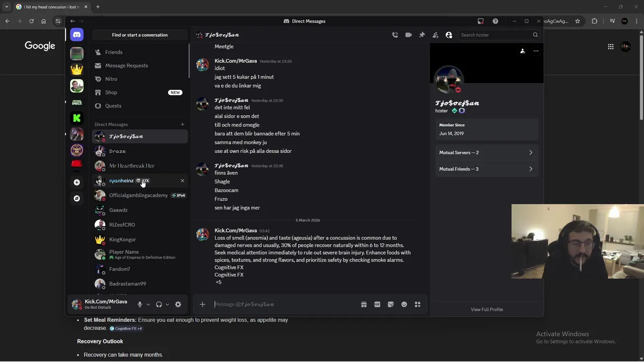Click the +5 sources text in message
The height and width of the screenshot is (362, 644).
[218, 282]
